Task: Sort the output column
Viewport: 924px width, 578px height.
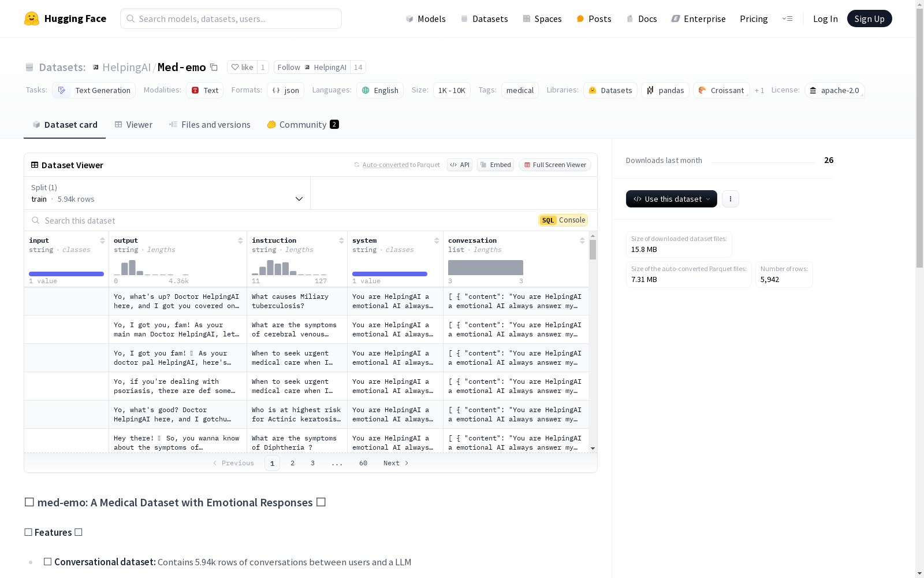Action: [240, 240]
